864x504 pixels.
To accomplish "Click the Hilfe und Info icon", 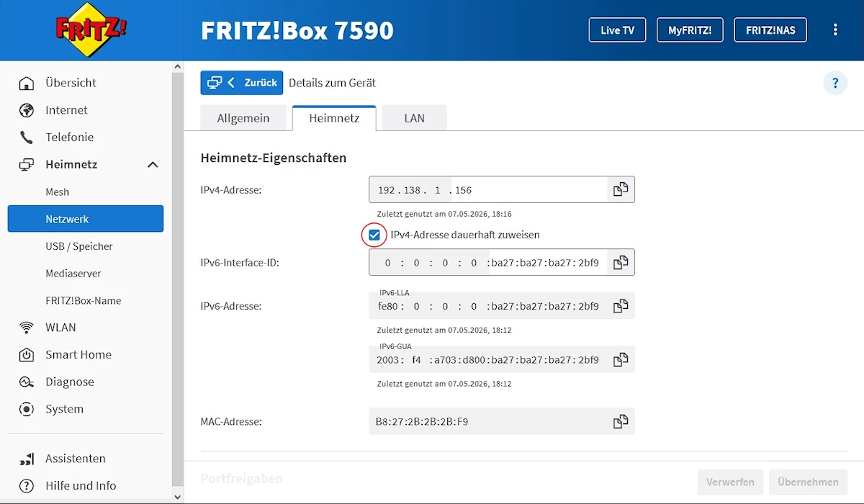I will point(27,486).
